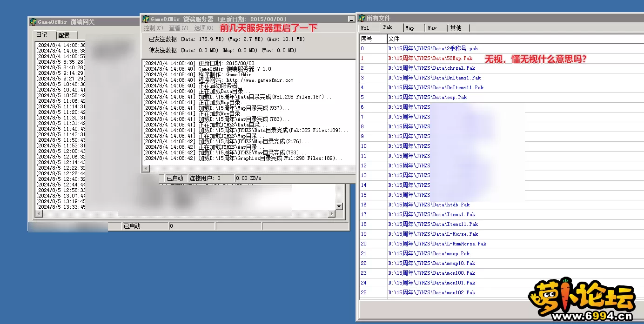Click log line 更新日期: 2015/08/08
This screenshot has height=324, width=644.
pos(199,63)
